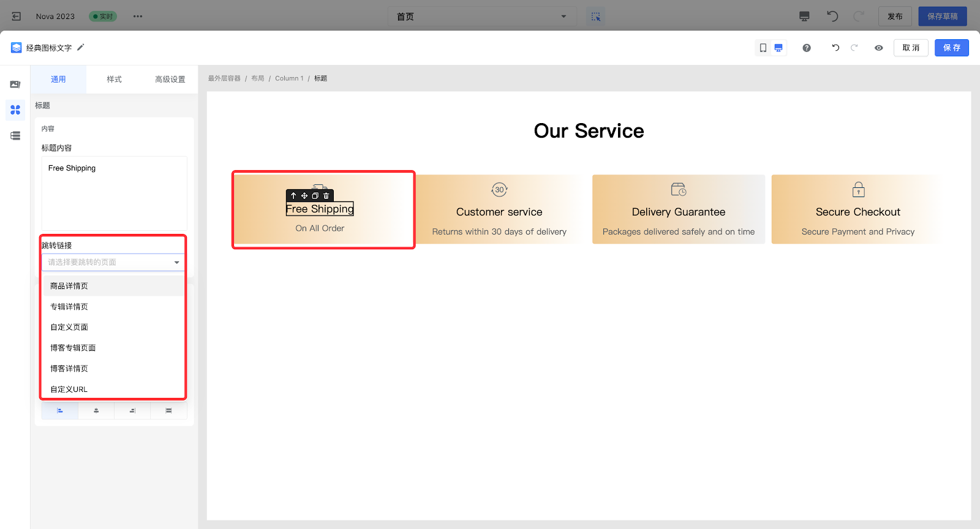This screenshot has height=529, width=980.
Task: Switch to desktop device preview
Action: [x=778, y=48]
